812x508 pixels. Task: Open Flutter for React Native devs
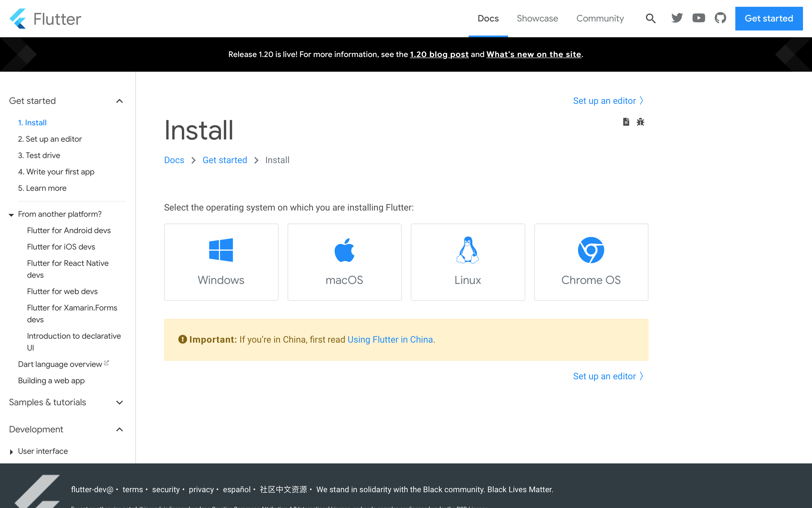68,269
